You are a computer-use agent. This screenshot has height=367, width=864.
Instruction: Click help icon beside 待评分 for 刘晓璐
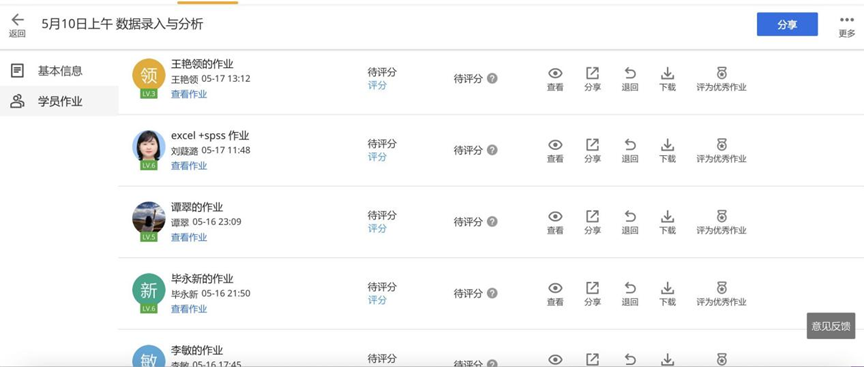coord(492,150)
